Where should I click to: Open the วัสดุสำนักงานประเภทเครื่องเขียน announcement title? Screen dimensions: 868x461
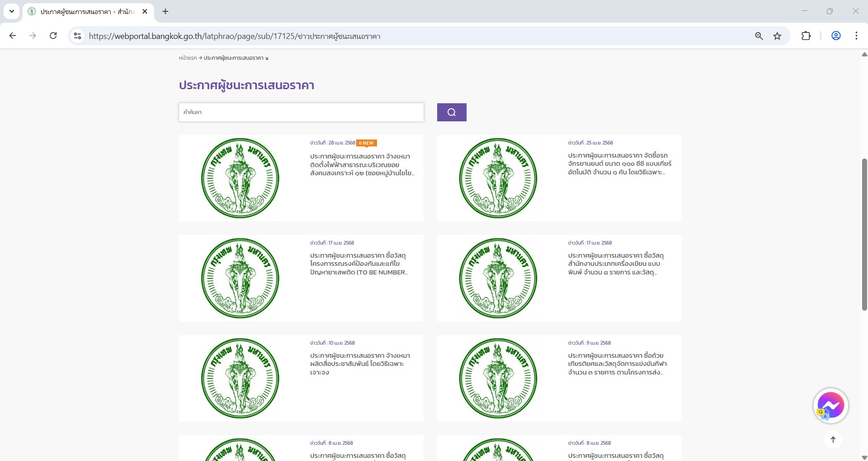pyautogui.click(x=616, y=264)
